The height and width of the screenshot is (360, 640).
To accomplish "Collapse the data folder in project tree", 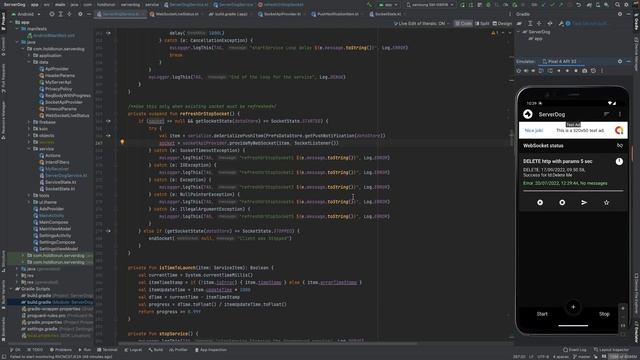I will pos(29,62).
